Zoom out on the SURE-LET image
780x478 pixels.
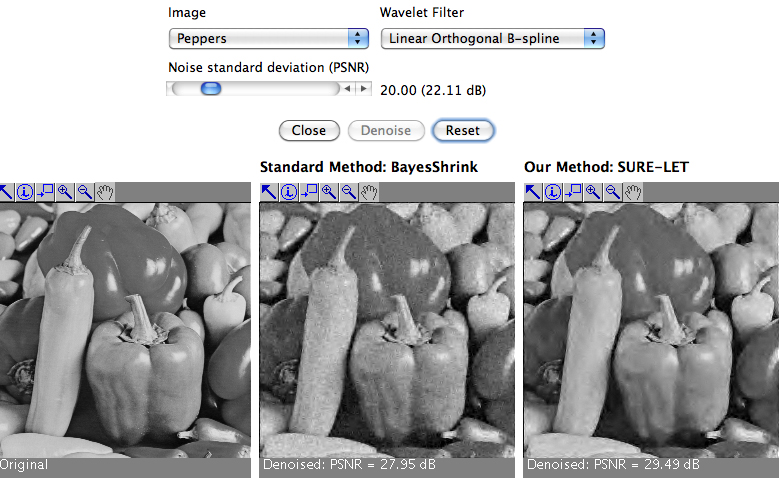[x=613, y=192]
